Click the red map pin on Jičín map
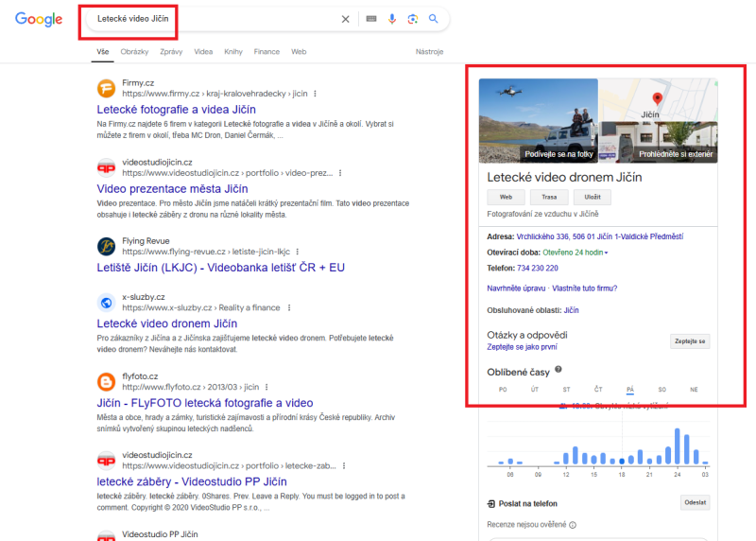The image size is (756, 541). 657,99
